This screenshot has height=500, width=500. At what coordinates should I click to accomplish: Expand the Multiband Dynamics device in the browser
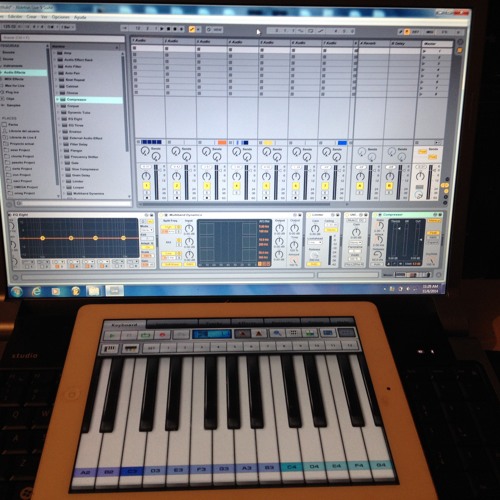click(63, 193)
